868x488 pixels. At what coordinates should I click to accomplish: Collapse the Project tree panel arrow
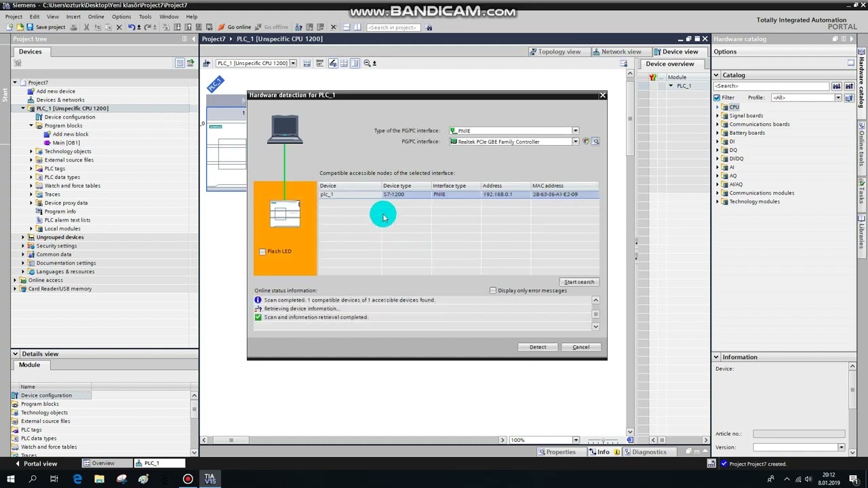tap(193, 39)
